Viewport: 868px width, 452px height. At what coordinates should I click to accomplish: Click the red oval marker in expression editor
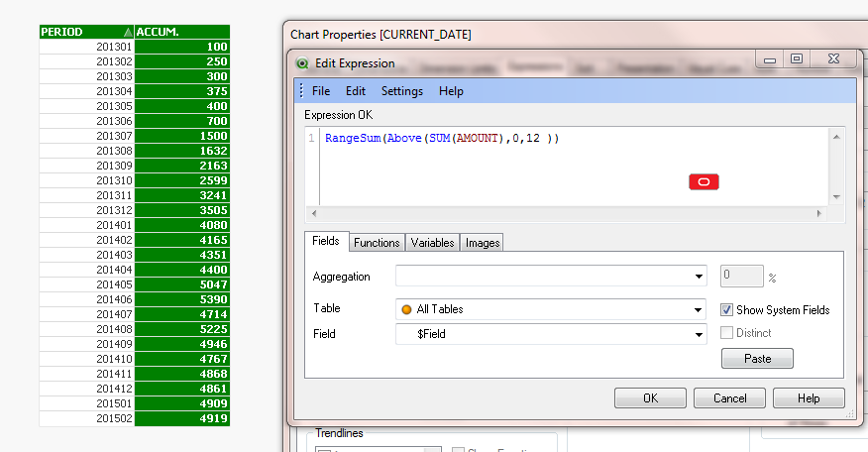pos(704,182)
